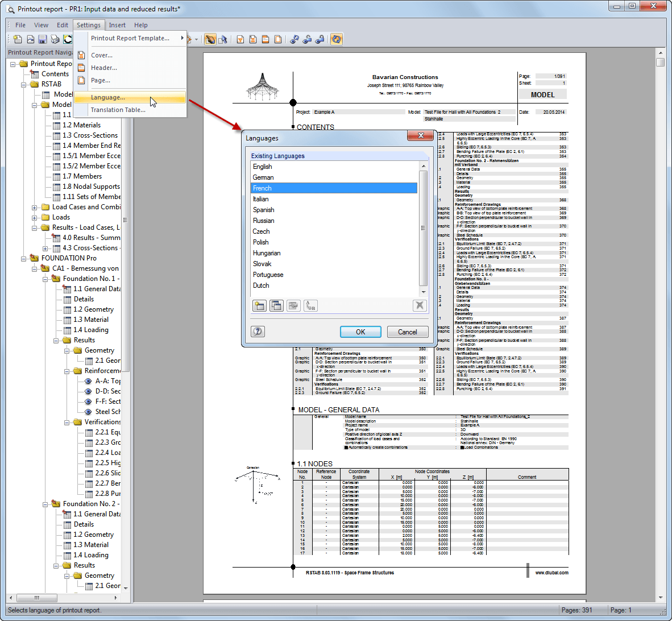Copy the selected language entry
Viewport: 672px width, 621px height.
coord(276,305)
